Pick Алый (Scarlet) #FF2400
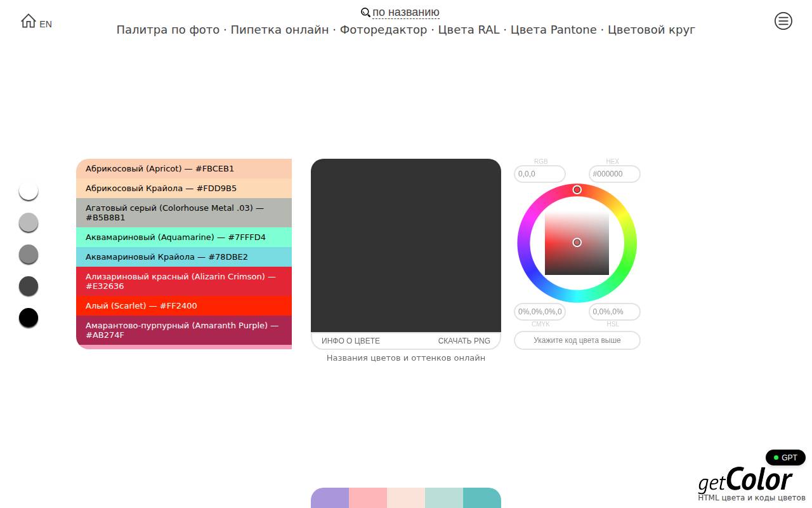 tap(184, 306)
